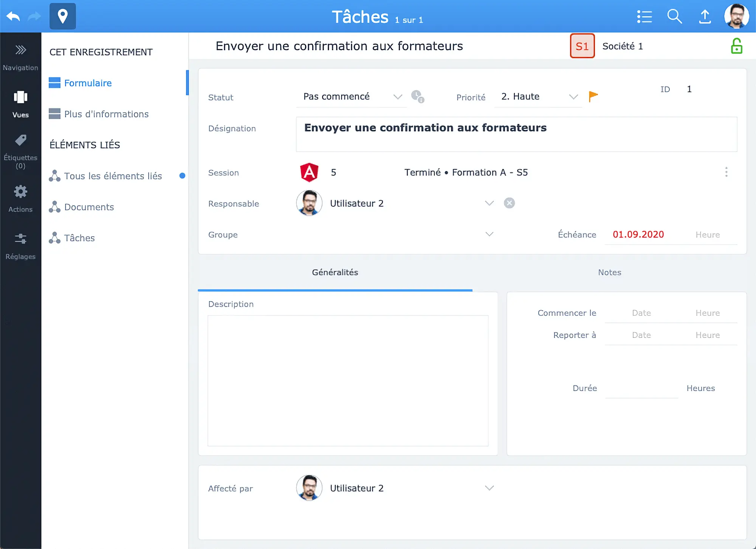Click the undo arrow
The image size is (756, 549).
[x=12, y=16]
